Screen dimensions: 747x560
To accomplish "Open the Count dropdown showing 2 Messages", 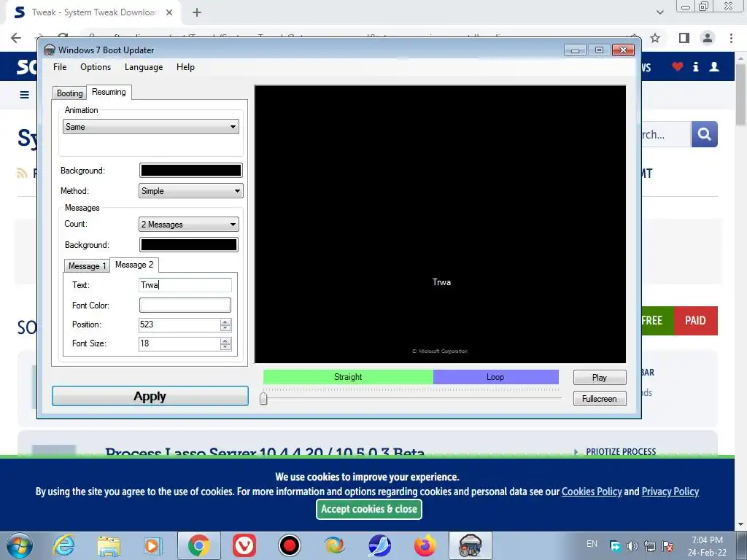I will (x=189, y=225).
